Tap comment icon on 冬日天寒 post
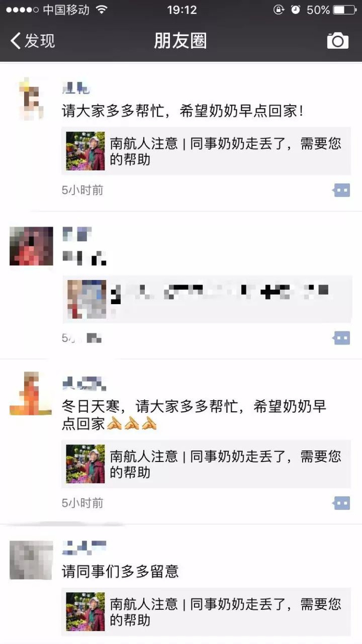362x644 pixels. pyautogui.click(x=341, y=503)
